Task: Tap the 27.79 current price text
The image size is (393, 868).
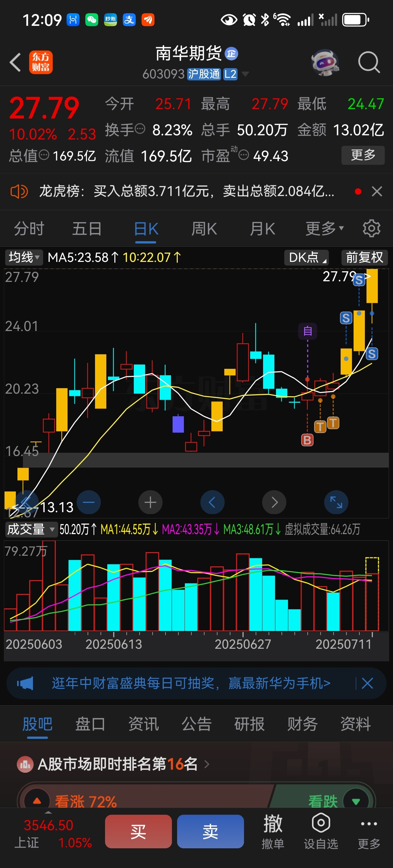Action: 44,108
